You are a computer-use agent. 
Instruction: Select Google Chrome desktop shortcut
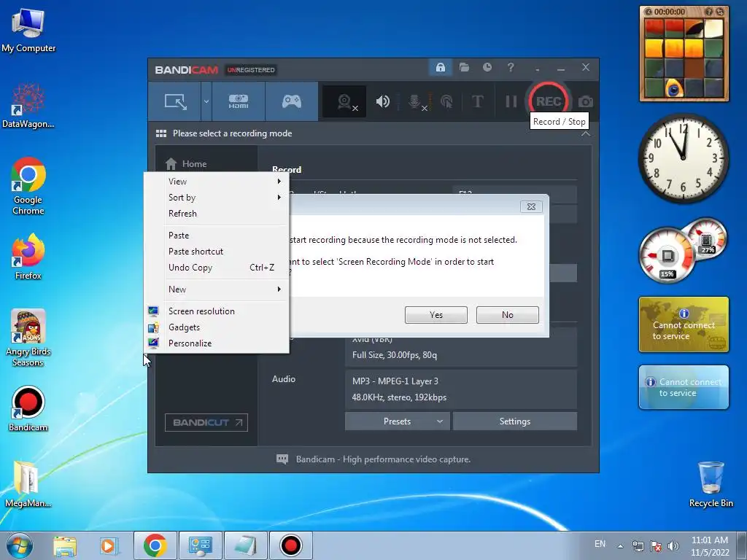[28, 186]
